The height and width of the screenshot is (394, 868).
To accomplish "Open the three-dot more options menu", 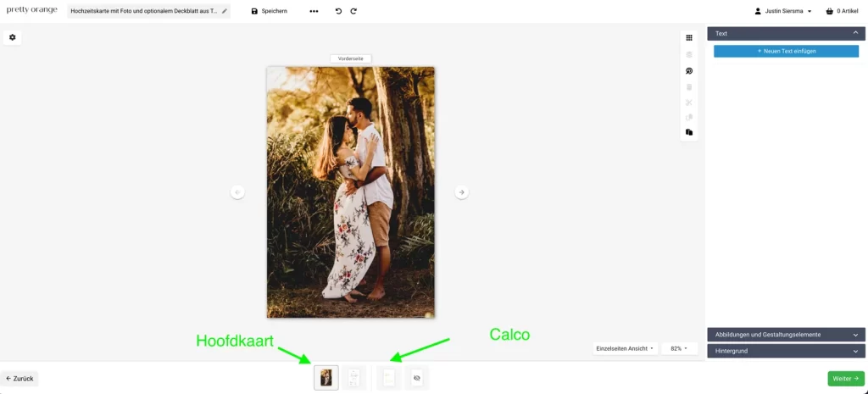I will pos(314,11).
